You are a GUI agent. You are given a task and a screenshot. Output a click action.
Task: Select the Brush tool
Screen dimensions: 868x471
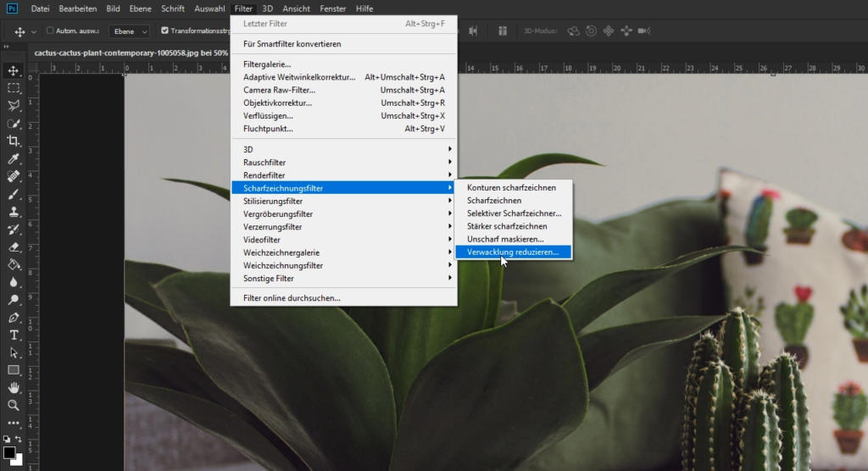(14, 194)
